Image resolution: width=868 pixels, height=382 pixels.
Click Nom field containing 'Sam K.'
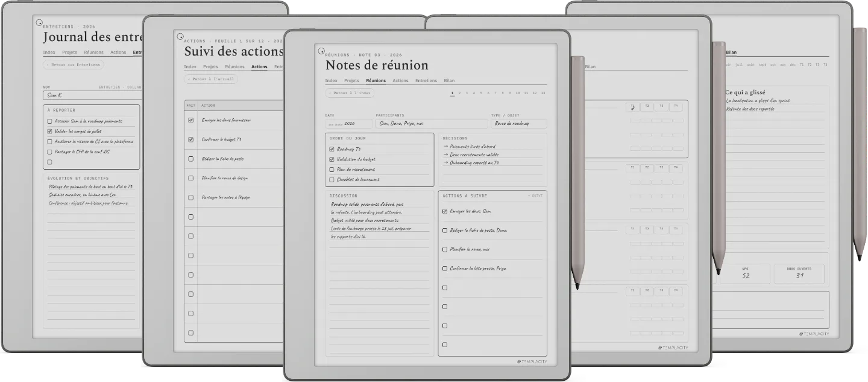92,95
